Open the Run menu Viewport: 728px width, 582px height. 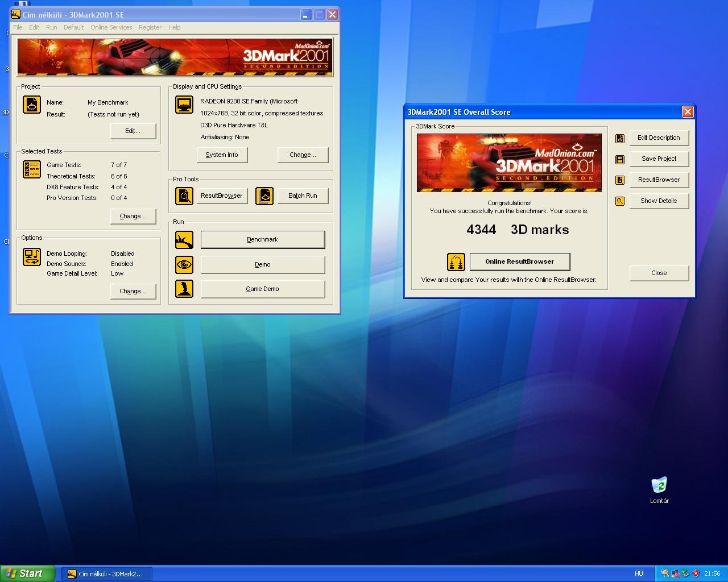click(x=51, y=27)
